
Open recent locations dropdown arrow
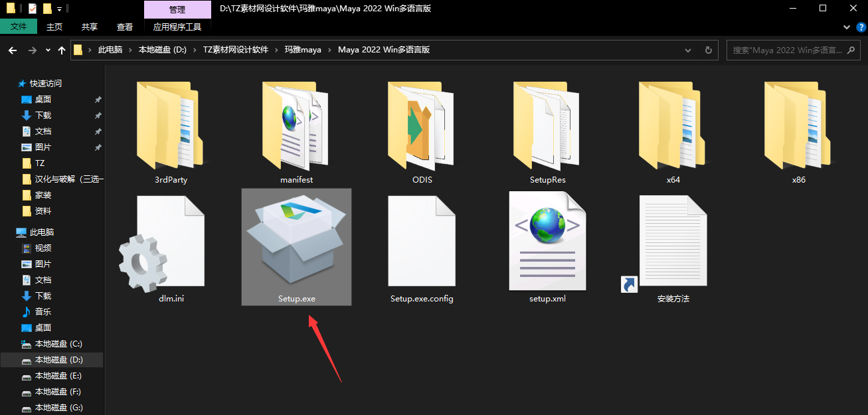point(48,50)
